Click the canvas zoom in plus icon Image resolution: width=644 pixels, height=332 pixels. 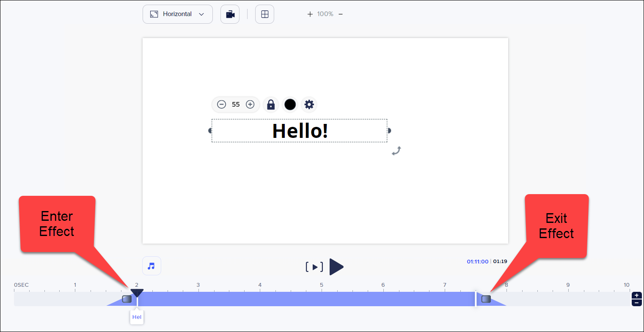[309, 14]
